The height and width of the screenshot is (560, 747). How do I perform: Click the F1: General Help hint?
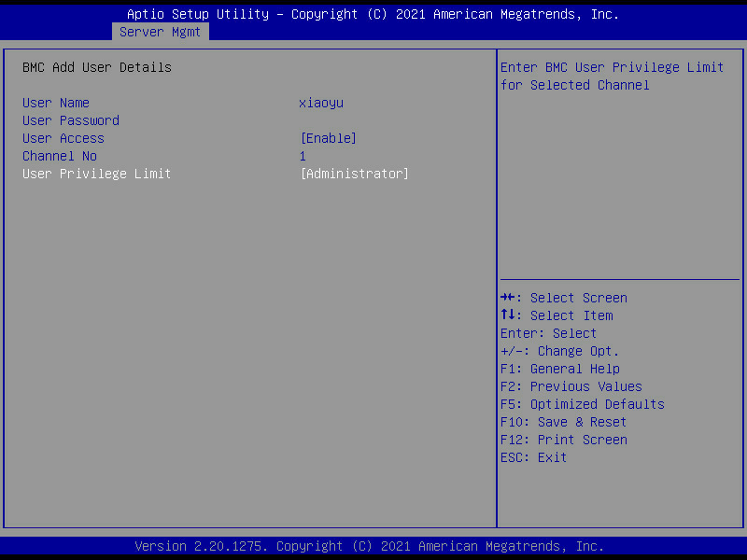click(x=559, y=369)
